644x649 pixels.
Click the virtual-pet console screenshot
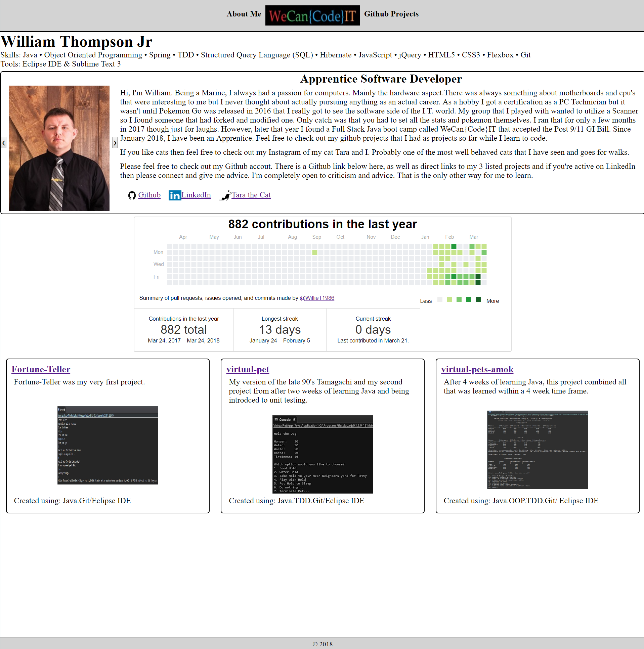(323, 454)
